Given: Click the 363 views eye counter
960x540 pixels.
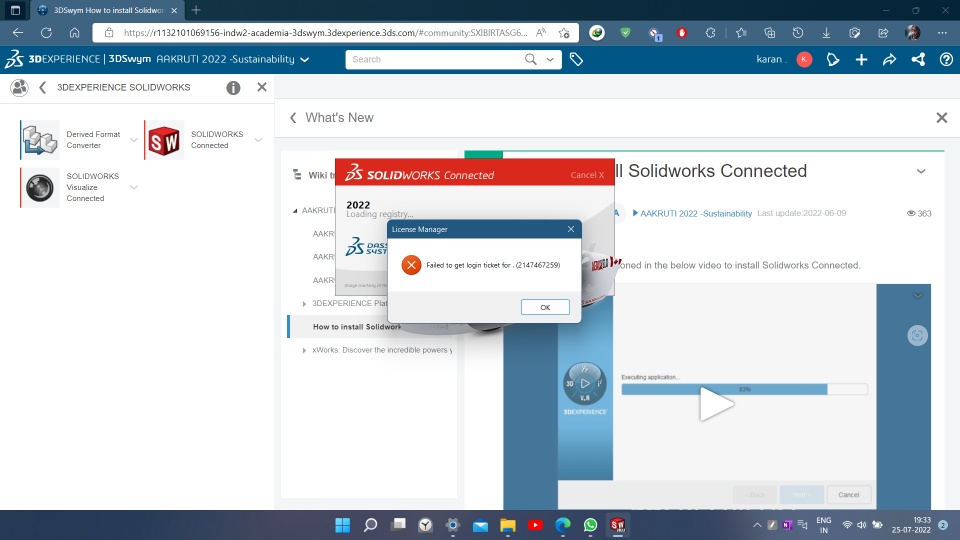Looking at the screenshot, I should [919, 214].
